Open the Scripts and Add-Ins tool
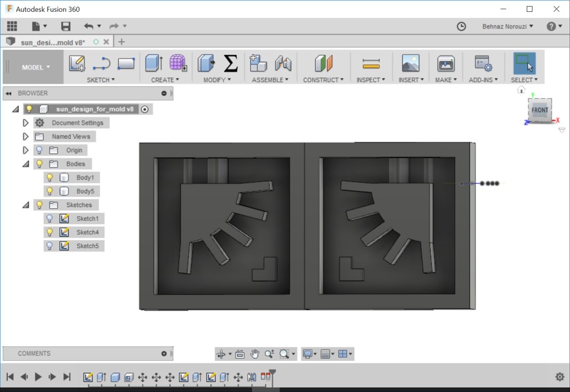 tap(484, 63)
